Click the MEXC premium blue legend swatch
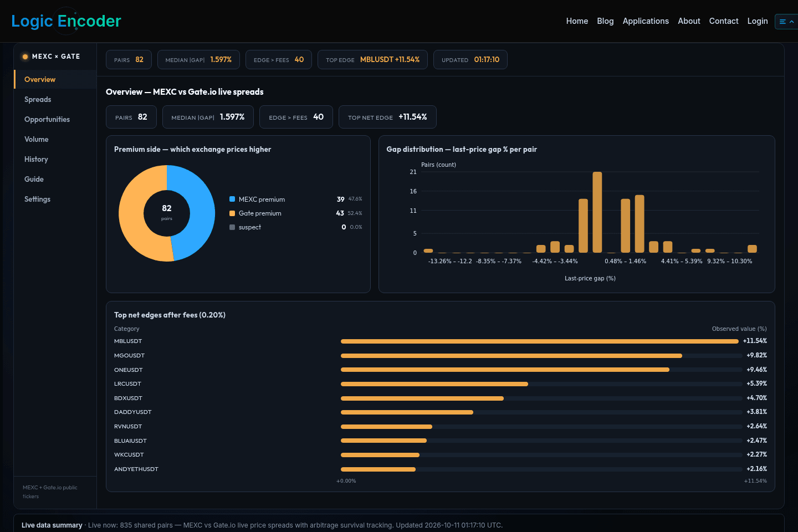The image size is (798, 532). 232,199
